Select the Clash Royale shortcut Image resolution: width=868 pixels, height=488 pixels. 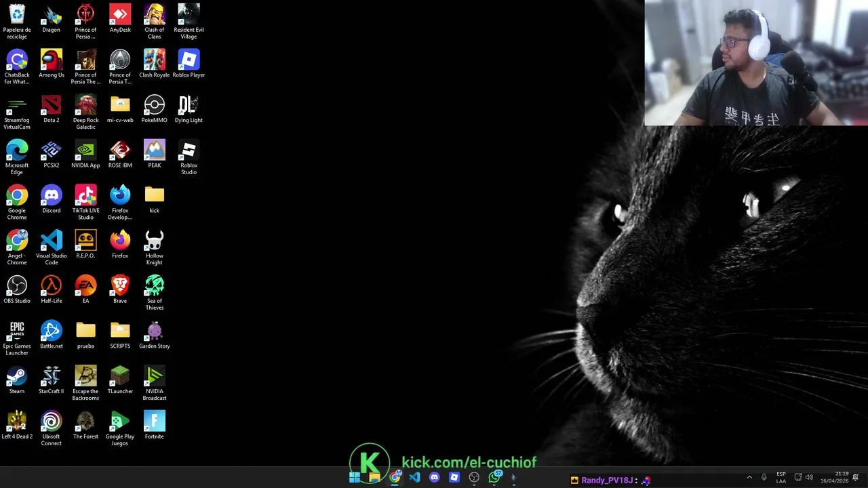coord(155,64)
